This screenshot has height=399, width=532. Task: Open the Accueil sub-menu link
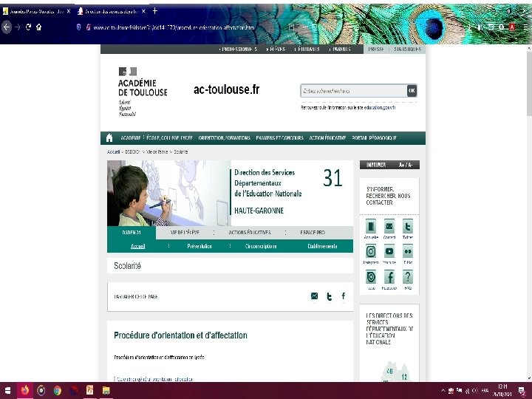click(137, 246)
